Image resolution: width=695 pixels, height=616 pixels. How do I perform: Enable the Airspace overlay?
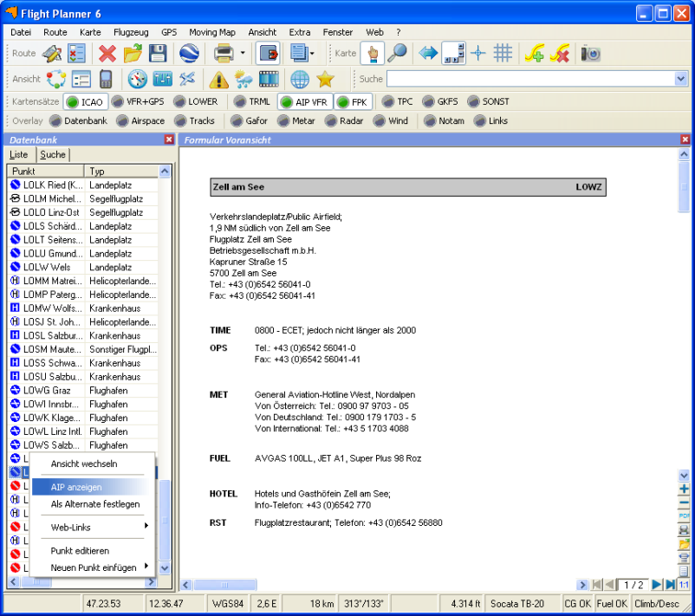point(140,120)
